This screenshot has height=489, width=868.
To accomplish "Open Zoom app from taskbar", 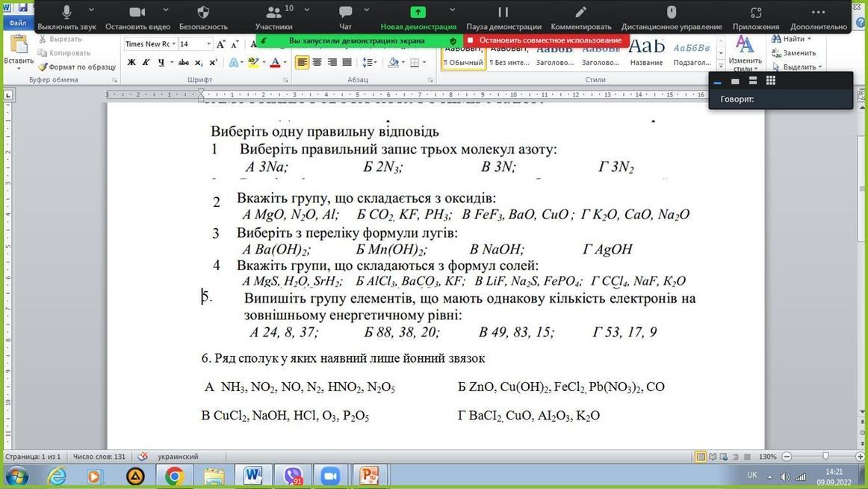I will (330, 476).
